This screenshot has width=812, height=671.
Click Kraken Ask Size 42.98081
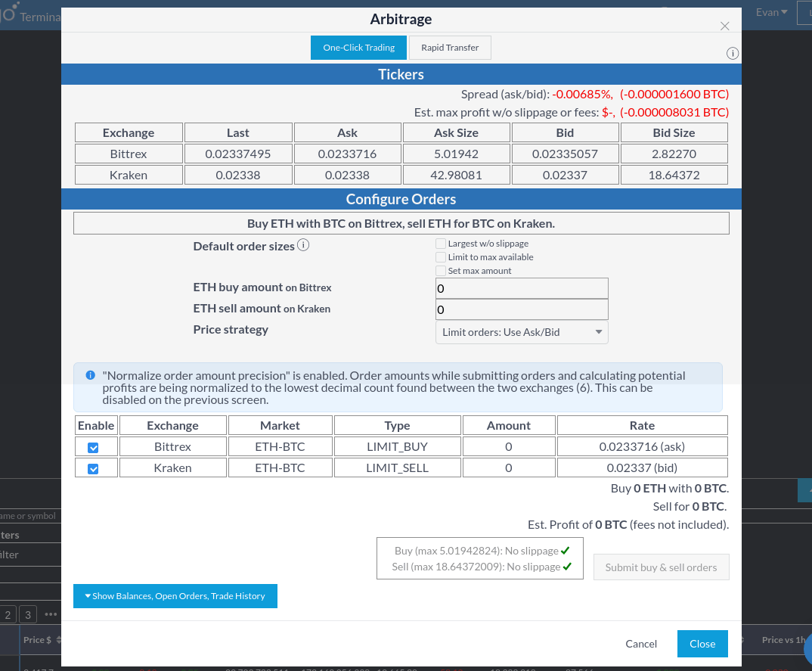(x=456, y=176)
